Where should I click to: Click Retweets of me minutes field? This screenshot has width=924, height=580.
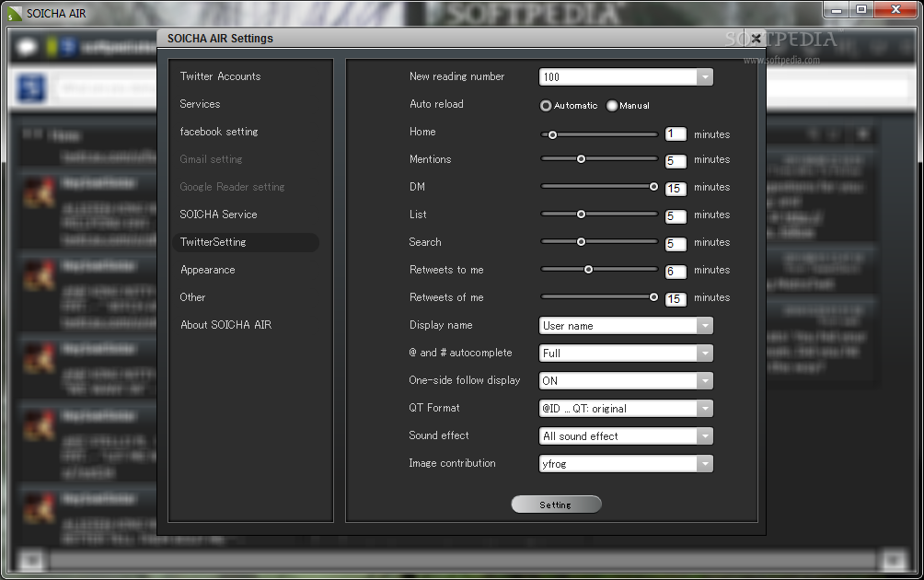[676, 299]
